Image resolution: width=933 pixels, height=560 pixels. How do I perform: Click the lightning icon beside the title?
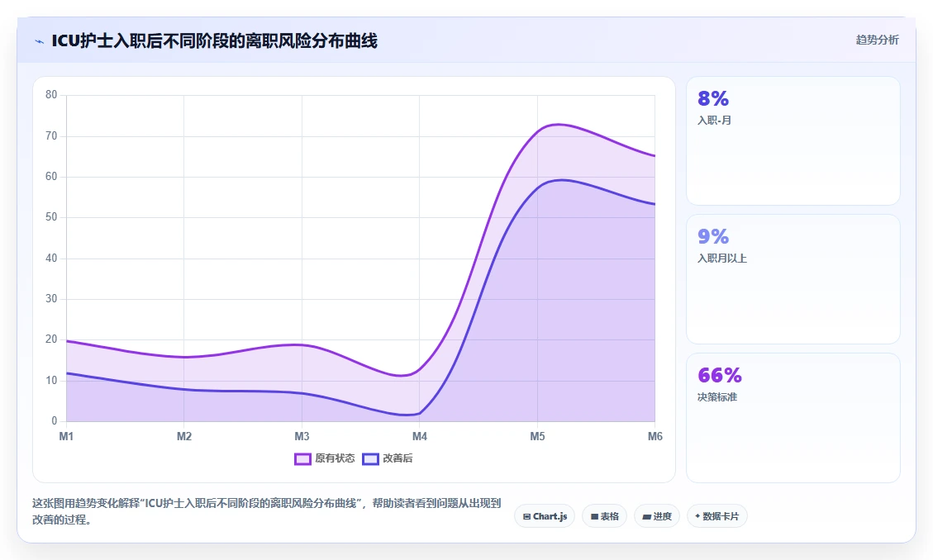(x=40, y=41)
